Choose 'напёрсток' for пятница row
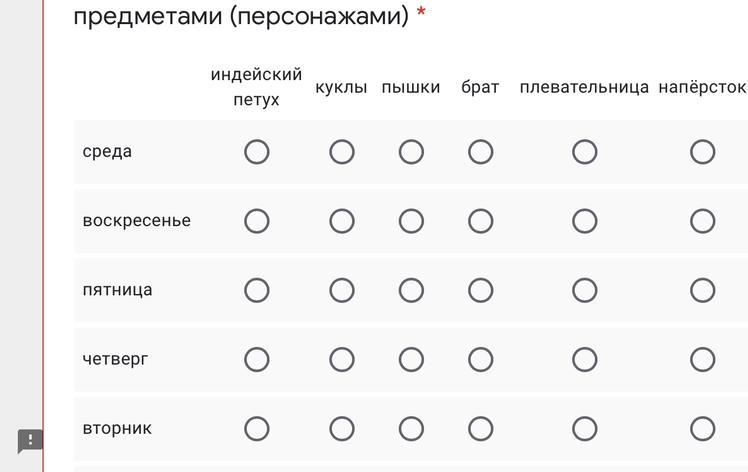This screenshot has height=472, width=748. (703, 290)
